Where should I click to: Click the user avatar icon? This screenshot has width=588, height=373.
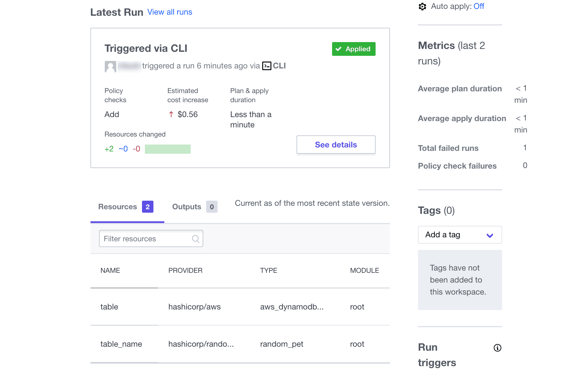click(111, 66)
